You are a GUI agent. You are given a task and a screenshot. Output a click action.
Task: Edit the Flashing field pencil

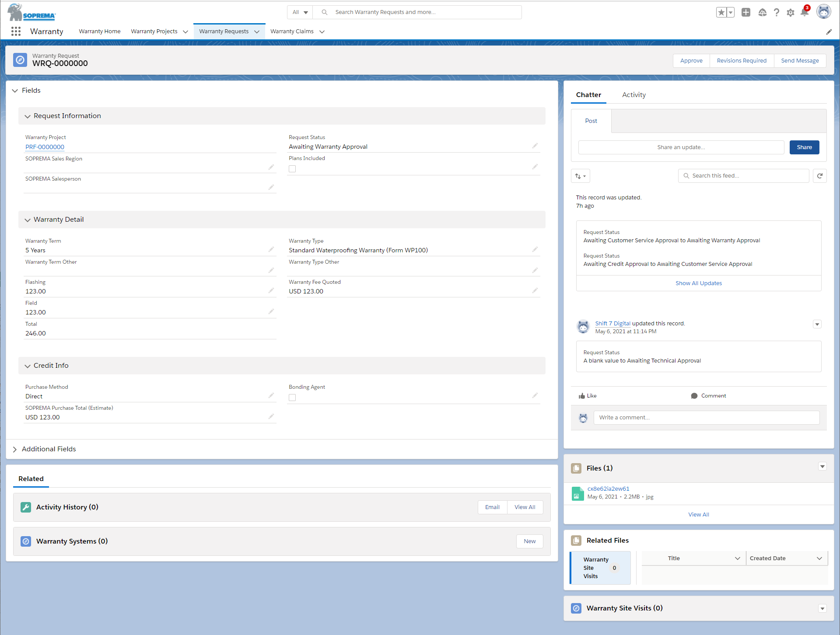[271, 290]
